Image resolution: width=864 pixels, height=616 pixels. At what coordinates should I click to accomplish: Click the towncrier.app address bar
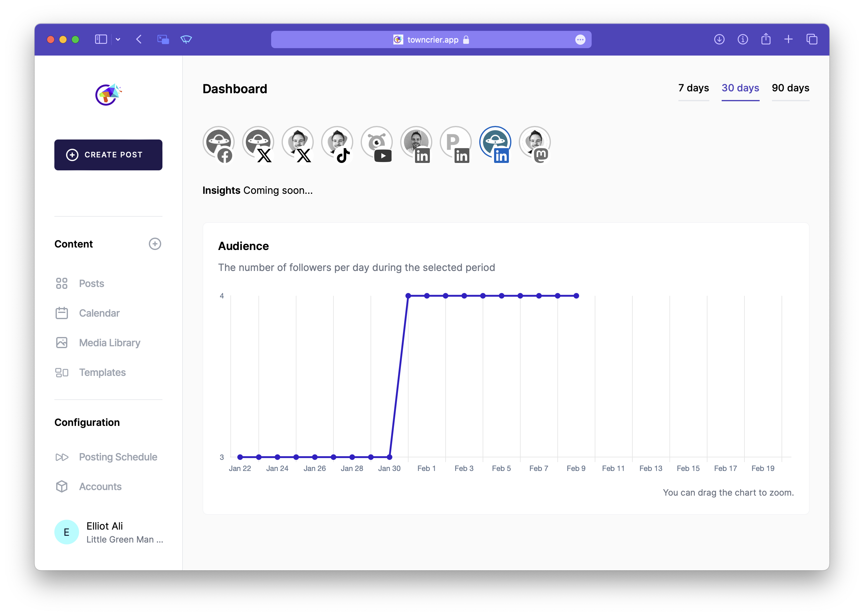(431, 40)
